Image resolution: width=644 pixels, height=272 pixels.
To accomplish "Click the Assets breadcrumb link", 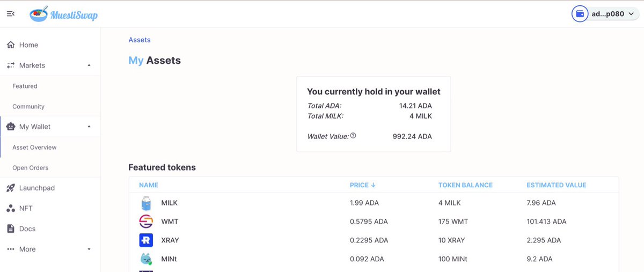I will [x=140, y=40].
